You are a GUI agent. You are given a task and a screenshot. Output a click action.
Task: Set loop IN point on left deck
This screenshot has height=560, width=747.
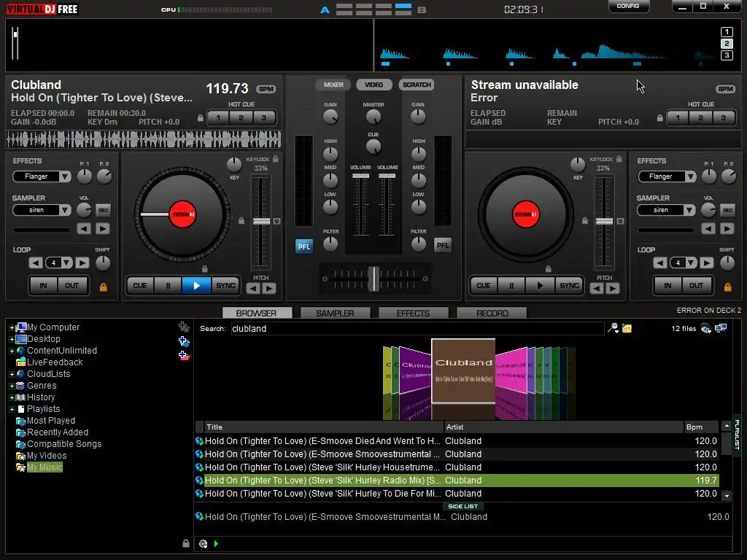click(x=43, y=286)
